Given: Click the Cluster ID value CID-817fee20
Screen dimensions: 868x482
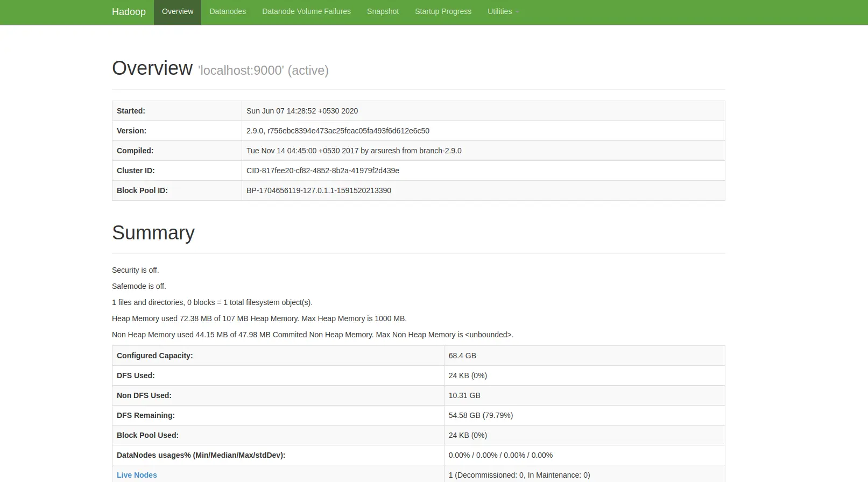Looking at the screenshot, I should click(323, 171).
